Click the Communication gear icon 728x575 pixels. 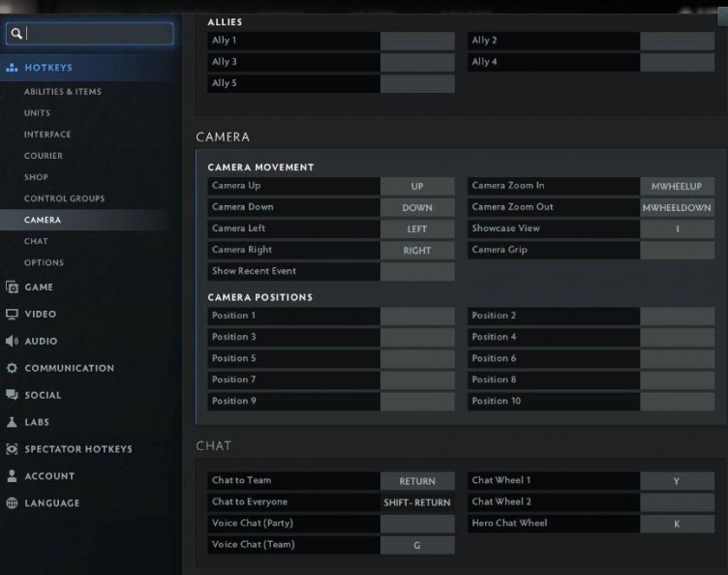click(12, 369)
